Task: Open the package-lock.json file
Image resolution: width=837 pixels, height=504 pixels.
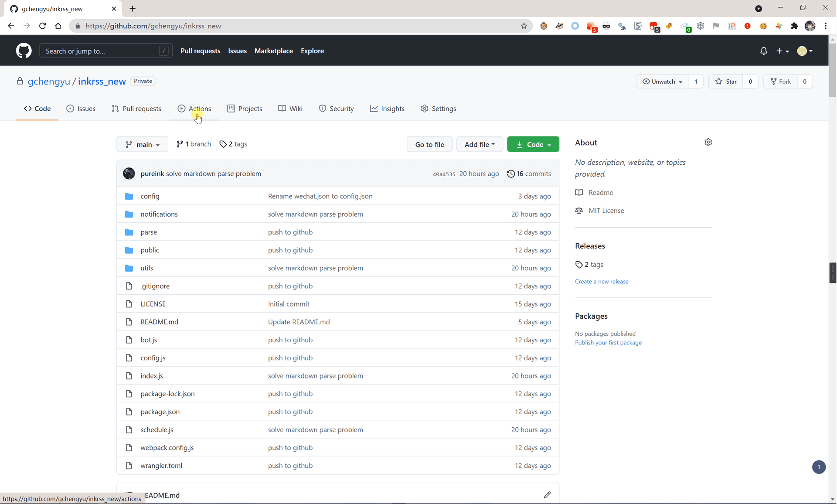Action: coord(167,394)
